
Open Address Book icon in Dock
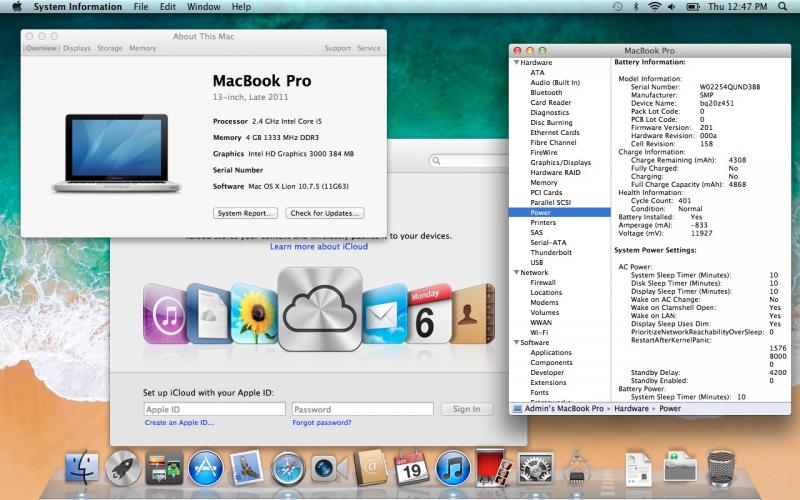tap(370, 467)
